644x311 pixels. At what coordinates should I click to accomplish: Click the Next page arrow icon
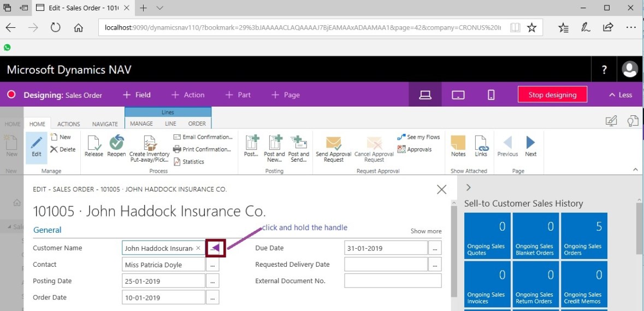pyautogui.click(x=530, y=143)
